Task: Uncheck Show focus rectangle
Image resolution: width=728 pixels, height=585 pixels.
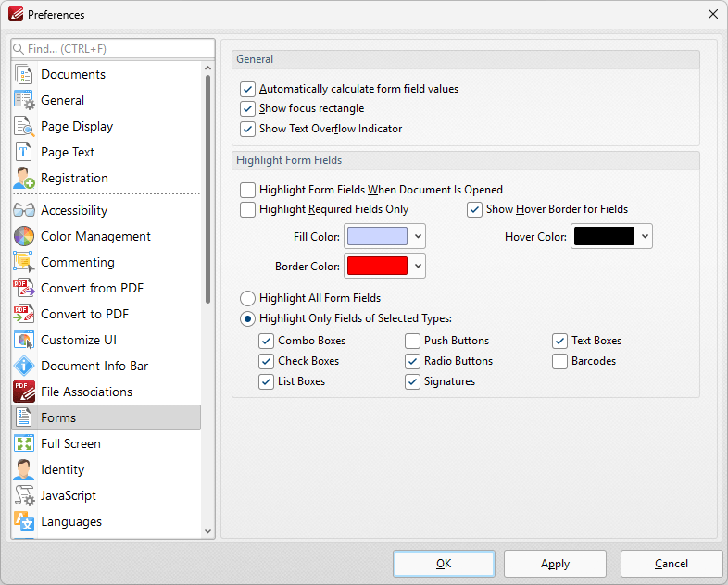Action: click(247, 108)
